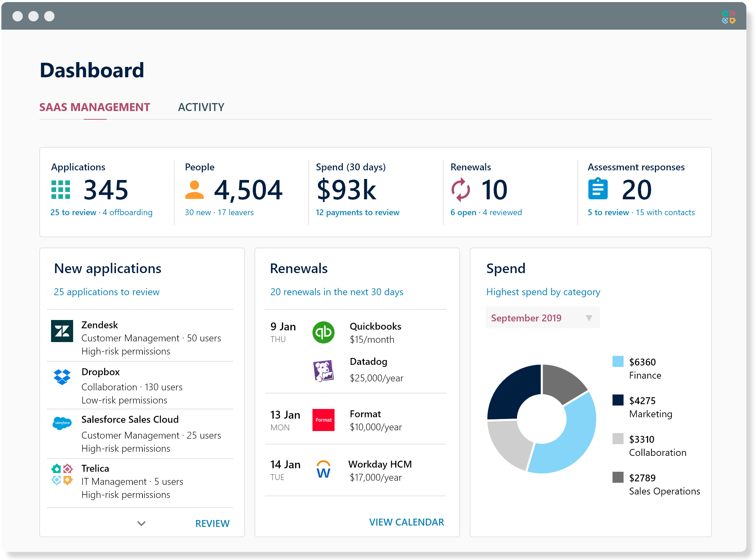Image resolution: width=756 pixels, height=560 pixels.
Task: Select the SaaS Management tab
Action: click(95, 107)
